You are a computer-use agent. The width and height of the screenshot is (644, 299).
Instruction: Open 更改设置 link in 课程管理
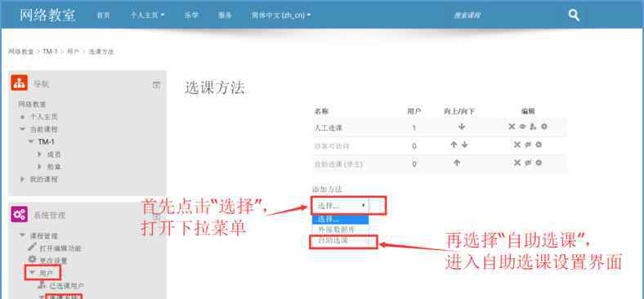click(53, 261)
